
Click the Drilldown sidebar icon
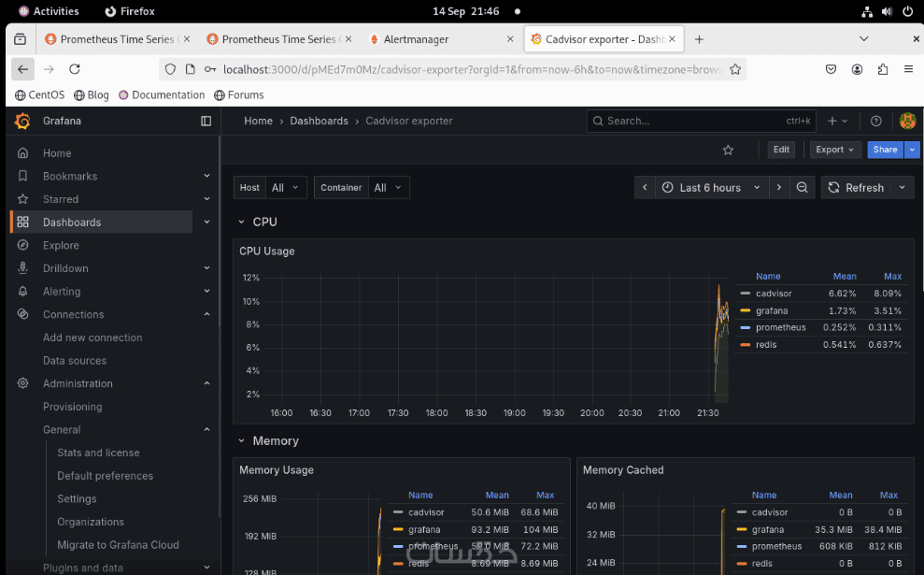[x=23, y=267]
